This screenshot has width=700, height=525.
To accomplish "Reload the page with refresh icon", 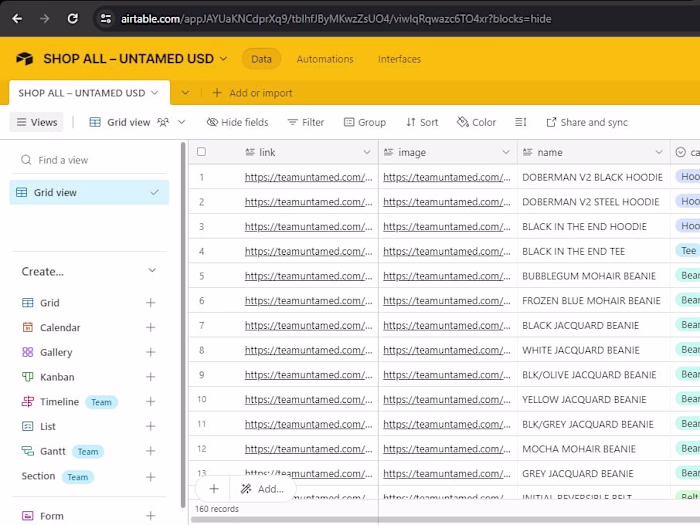I will tap(72, 19).
